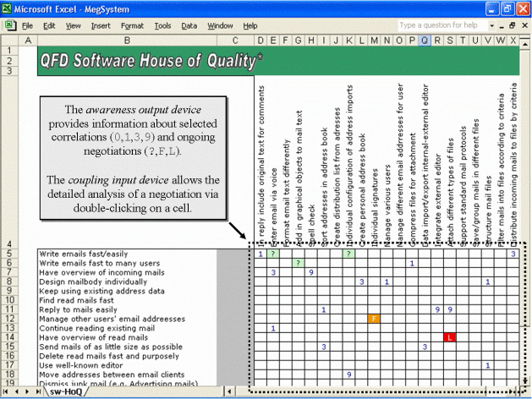Click the orange 'F' negotiation cell

374,319
